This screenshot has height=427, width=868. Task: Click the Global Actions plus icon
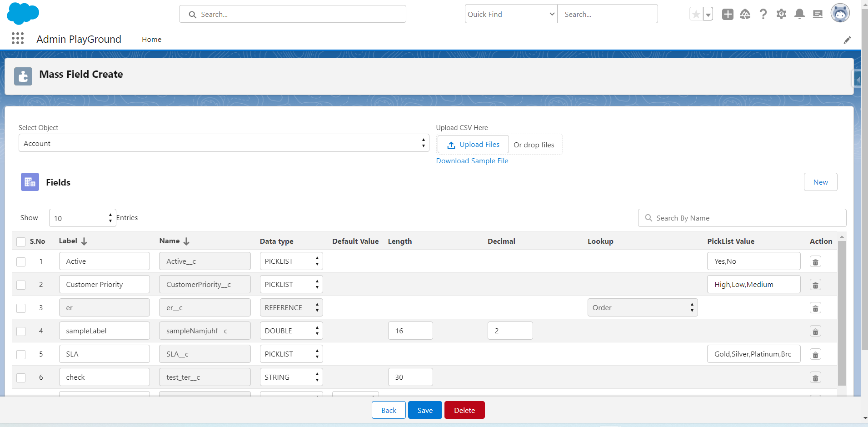728,15
